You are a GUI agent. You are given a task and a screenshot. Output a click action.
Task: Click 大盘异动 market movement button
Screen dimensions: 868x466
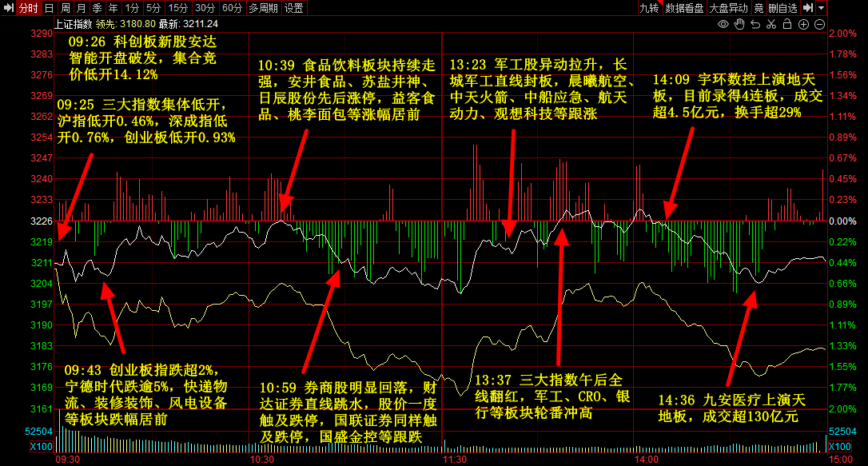coord(728,8)
